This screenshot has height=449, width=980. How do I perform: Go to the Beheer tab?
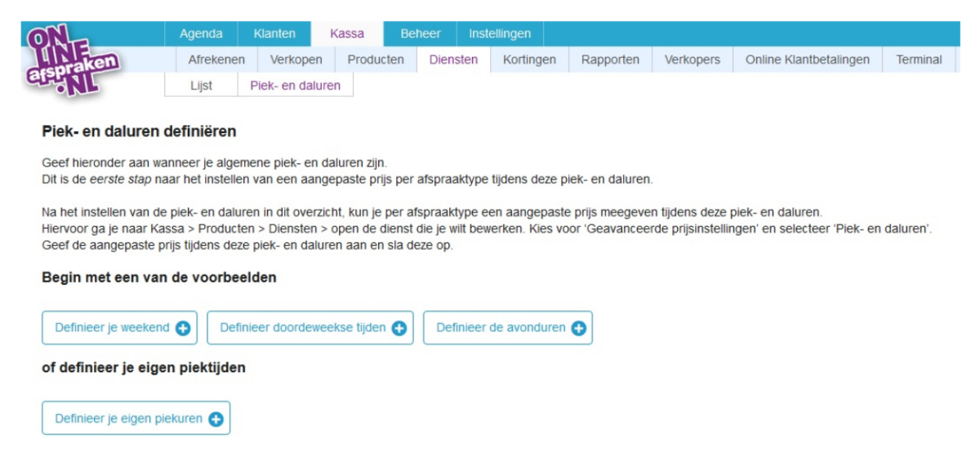coord(421,33)
